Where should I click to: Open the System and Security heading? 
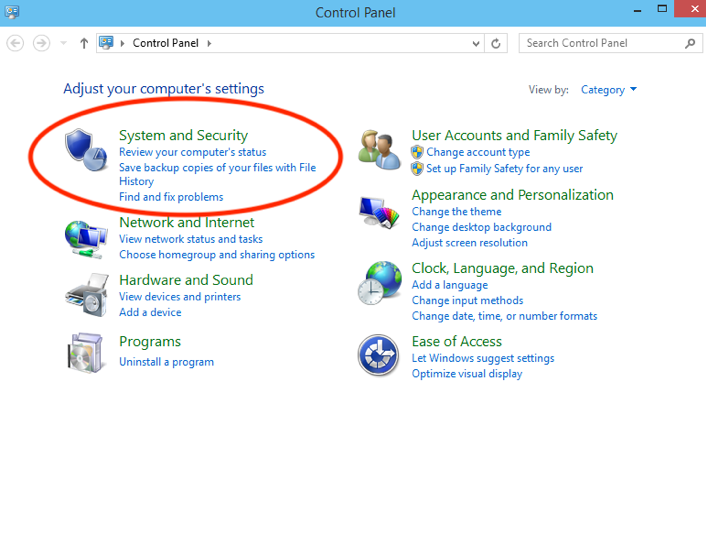183,135
